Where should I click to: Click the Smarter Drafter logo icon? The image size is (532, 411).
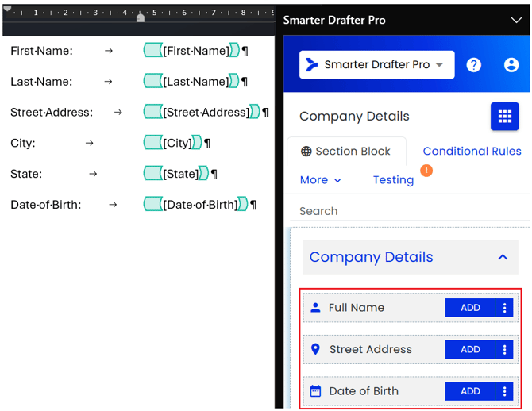pyautogui.click(x=312, y=64)
